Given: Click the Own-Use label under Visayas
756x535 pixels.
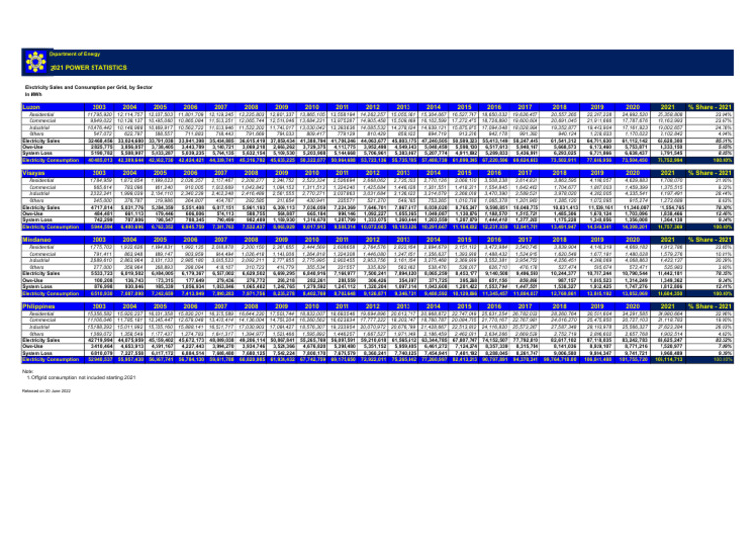Looking at the screenshot, I should point(32,213).
